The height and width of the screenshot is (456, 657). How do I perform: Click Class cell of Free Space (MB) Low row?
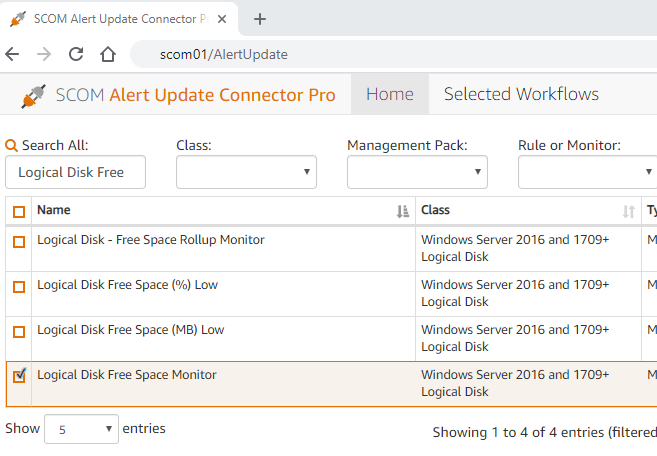click(528, 338)
